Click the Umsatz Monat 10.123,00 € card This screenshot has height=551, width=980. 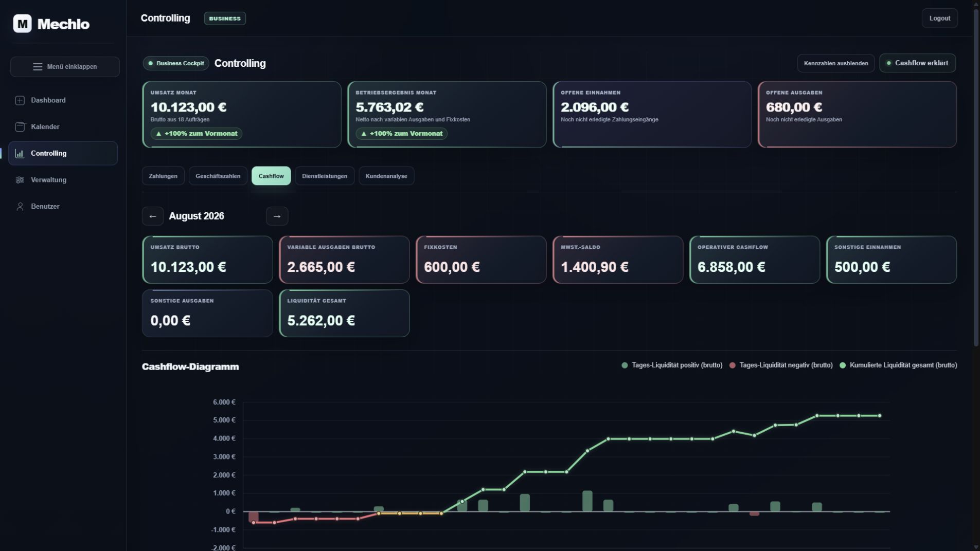[x=241, y=115]
